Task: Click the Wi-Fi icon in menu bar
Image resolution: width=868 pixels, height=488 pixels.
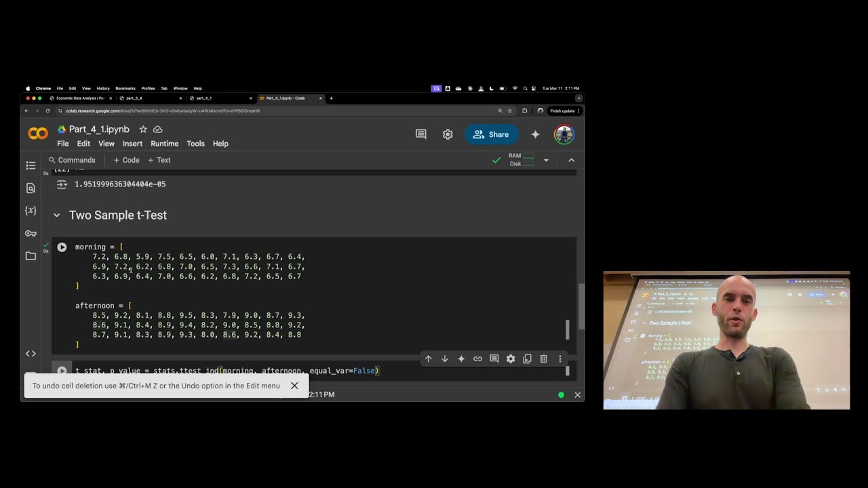Action: click(515, 88)
